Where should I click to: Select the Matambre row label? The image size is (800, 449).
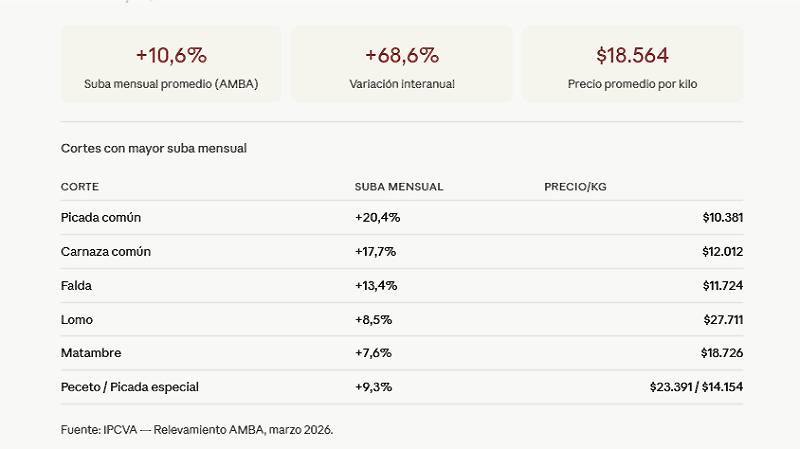tap(91, 353)
